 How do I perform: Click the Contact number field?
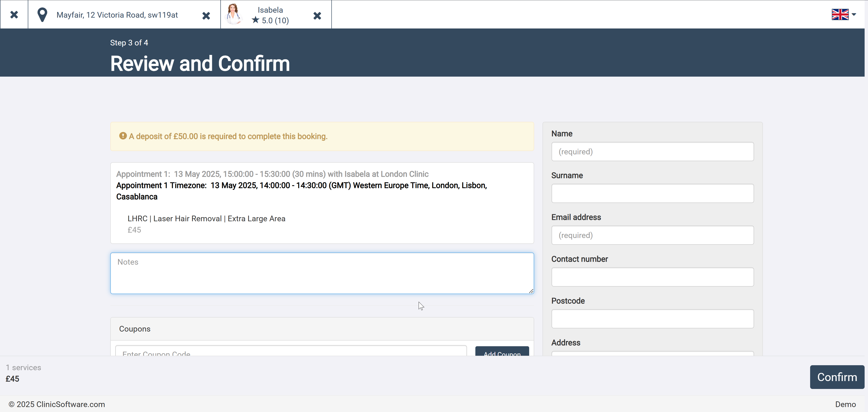click(x=652, y=277)
